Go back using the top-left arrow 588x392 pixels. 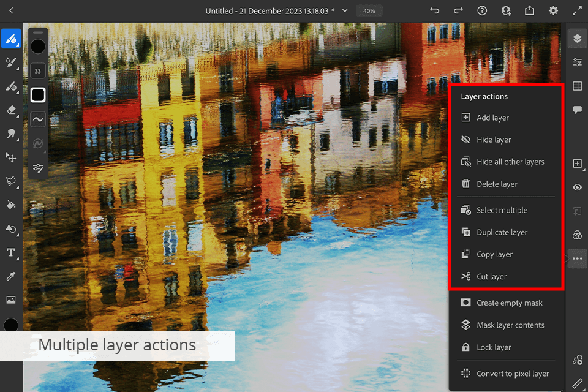(11, 10)
